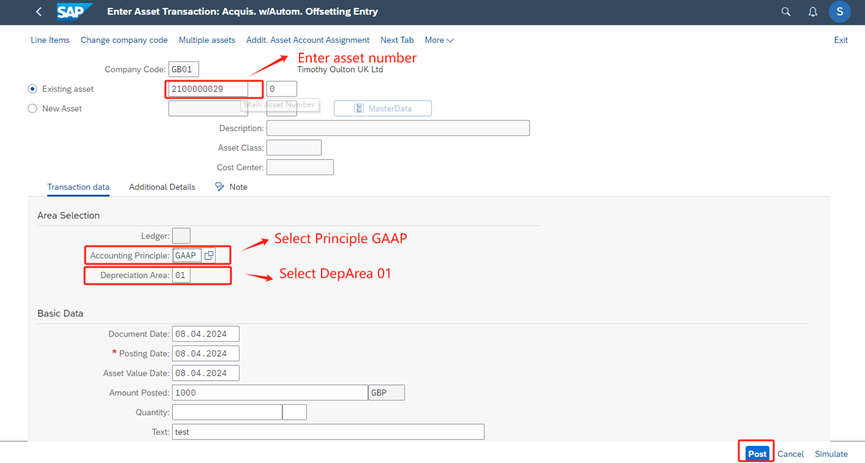The height and width of the screenshot is (463, 865).
Task: Open the Note tab
Action: (232, 187)
